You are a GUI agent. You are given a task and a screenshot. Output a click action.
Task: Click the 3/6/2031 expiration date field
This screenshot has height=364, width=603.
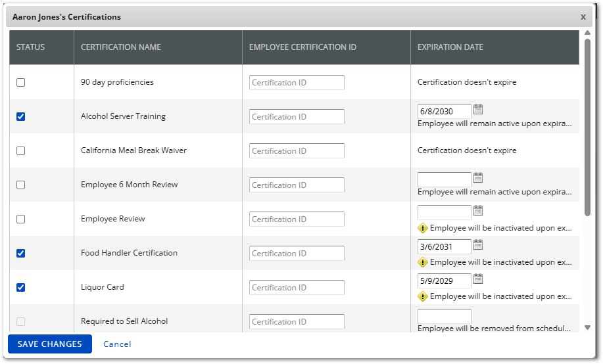444,247
